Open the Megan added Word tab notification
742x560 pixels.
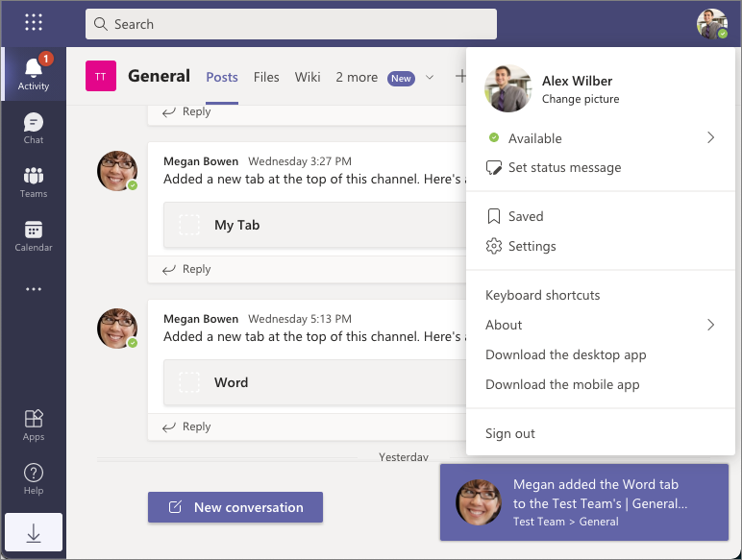coord(584,502)
